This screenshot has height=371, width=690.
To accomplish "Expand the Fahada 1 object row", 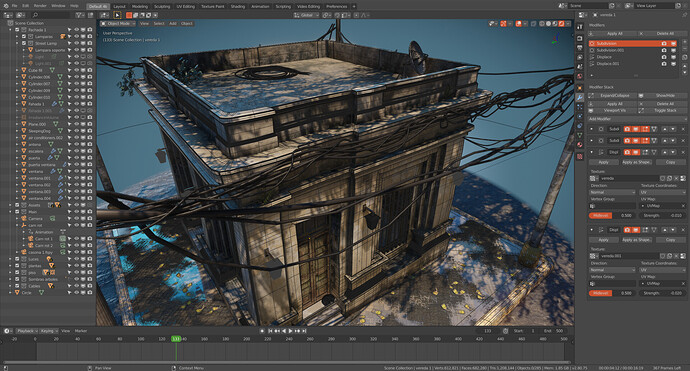I will (x=18, y=104).
